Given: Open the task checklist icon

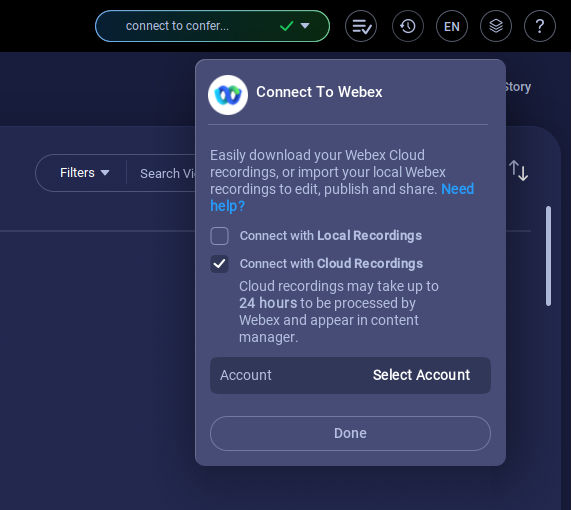Looking at the screenshot, I should pyautogui.click(x=361, y=26).
